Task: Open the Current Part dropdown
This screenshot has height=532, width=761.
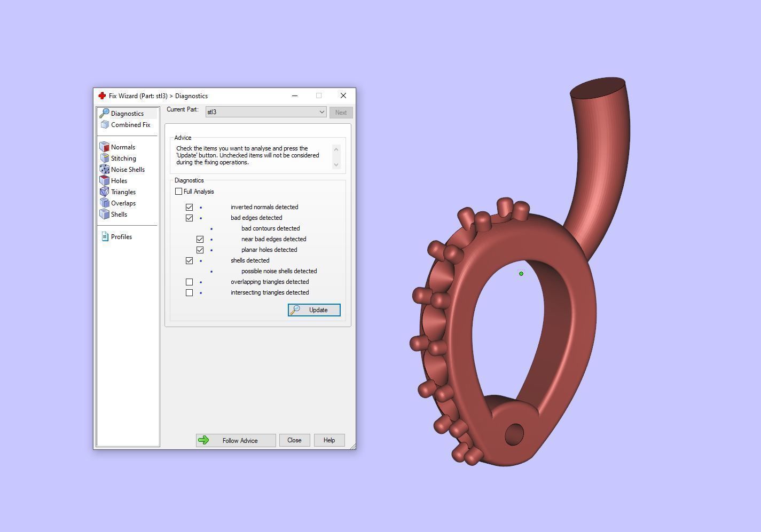Action: point(266,112)
